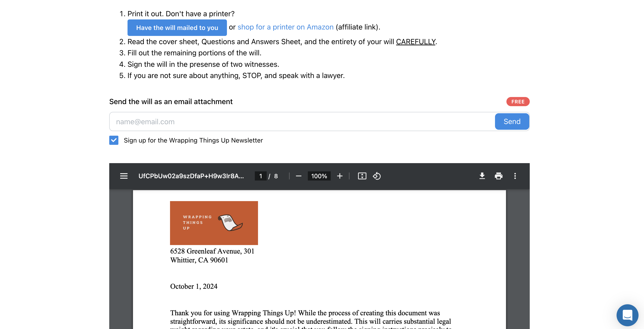Uncheck the Wrapping Things Up Newsletter checkbox
The image size is (644, 329).
pos(114,140)
